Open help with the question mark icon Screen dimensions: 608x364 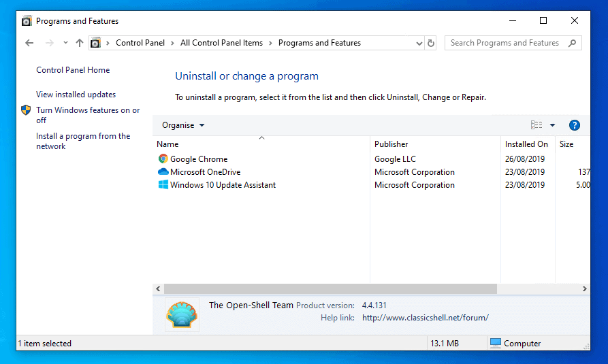click(x=574, y=125)
